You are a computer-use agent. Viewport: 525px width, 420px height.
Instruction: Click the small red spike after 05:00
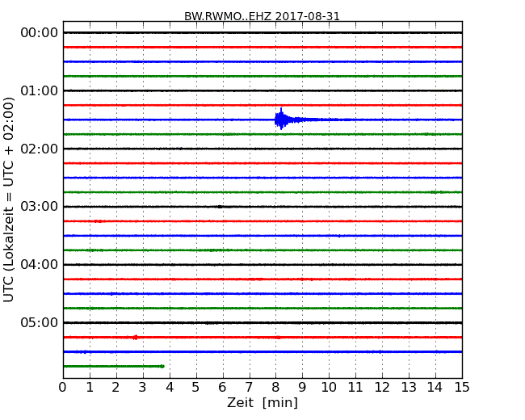point(135,338)
